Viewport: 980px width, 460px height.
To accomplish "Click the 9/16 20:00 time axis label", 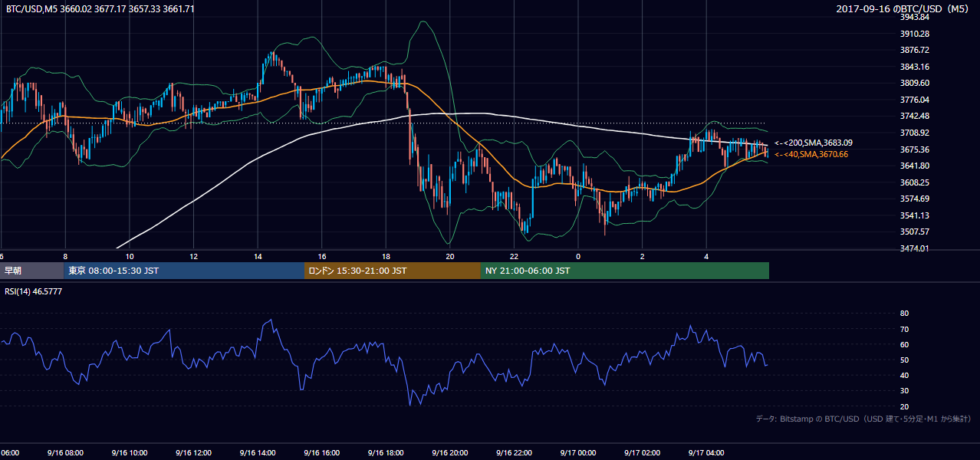I will tap(449, 453).
